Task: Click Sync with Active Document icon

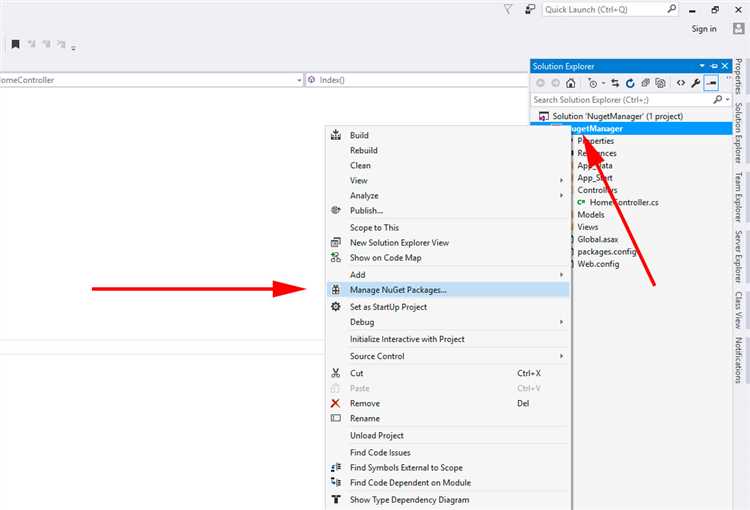Action: point(615,83)
